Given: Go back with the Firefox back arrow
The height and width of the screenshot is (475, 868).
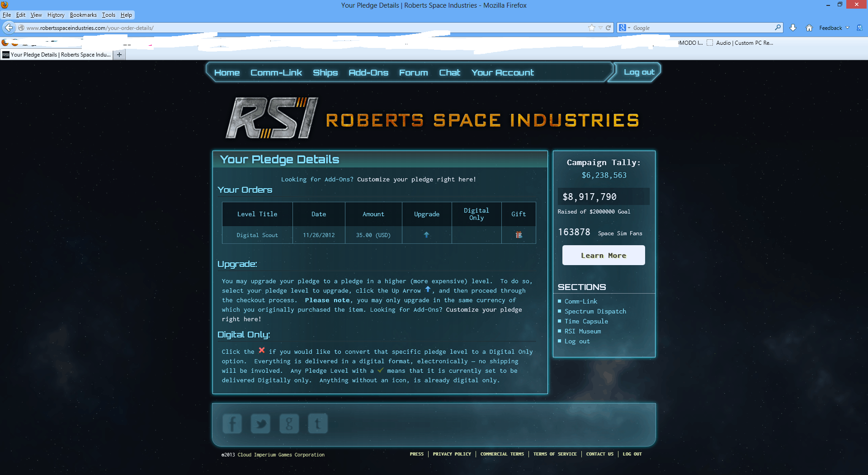Looking at the screenshot, I should coord(9,28).
